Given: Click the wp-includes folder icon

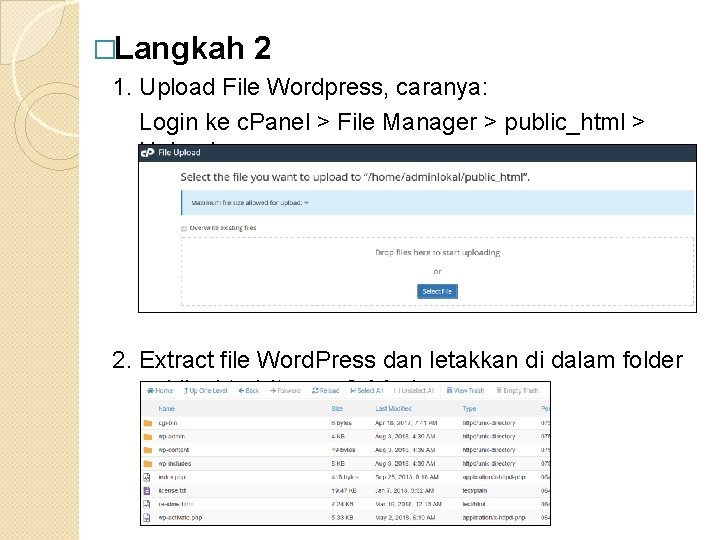Looking at the screenshot, I should [x=147, y=464].
